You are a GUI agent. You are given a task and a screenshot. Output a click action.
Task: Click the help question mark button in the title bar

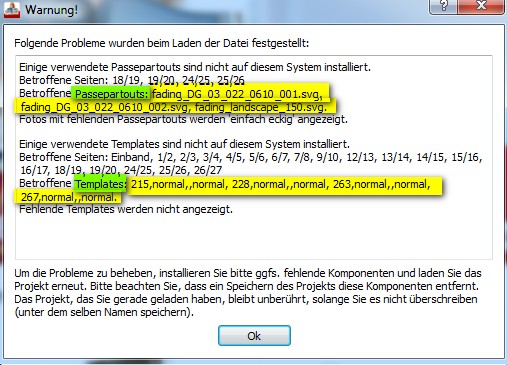(x=444, y=6)
